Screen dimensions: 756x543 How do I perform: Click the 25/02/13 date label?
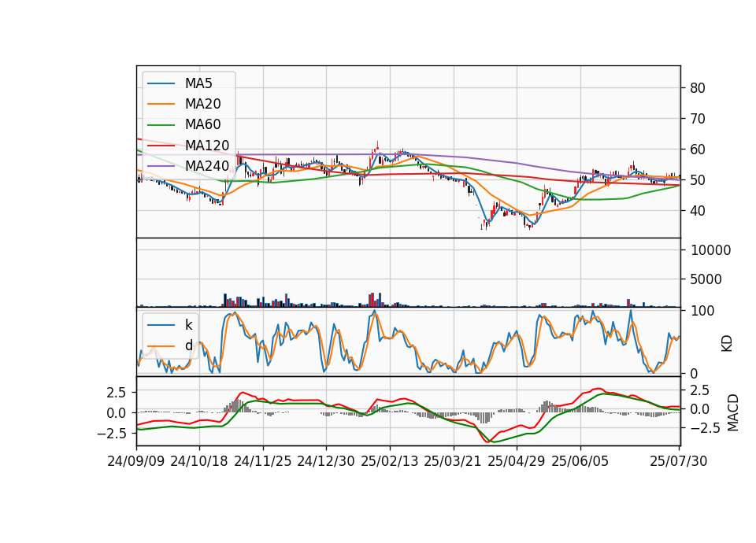pos(390,461)
